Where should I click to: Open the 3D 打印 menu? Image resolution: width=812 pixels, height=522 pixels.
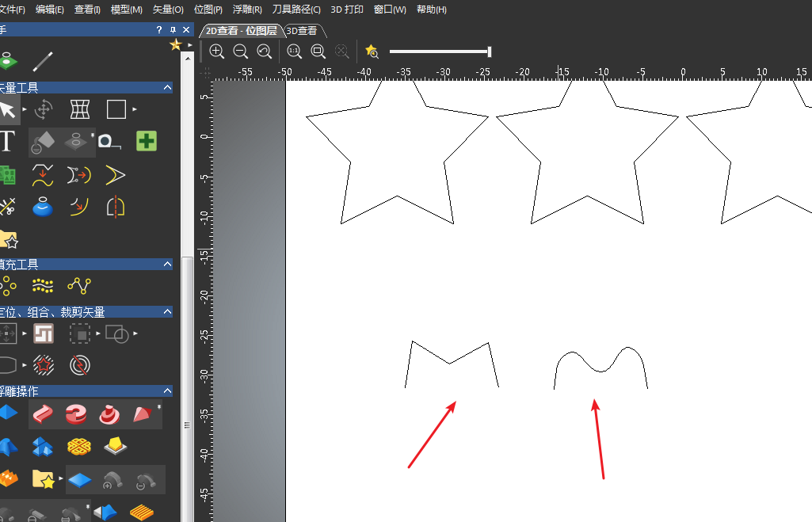347,10
